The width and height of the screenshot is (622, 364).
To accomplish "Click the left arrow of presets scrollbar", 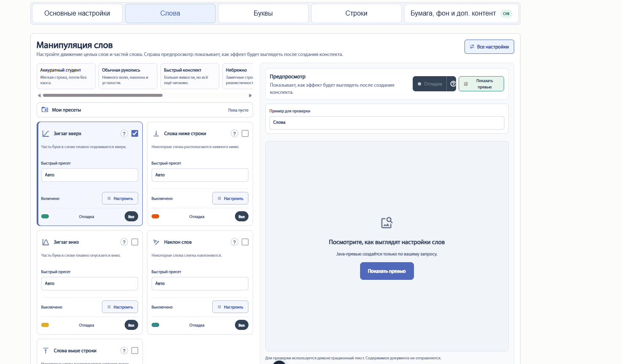I will click(x=39, y=96).
